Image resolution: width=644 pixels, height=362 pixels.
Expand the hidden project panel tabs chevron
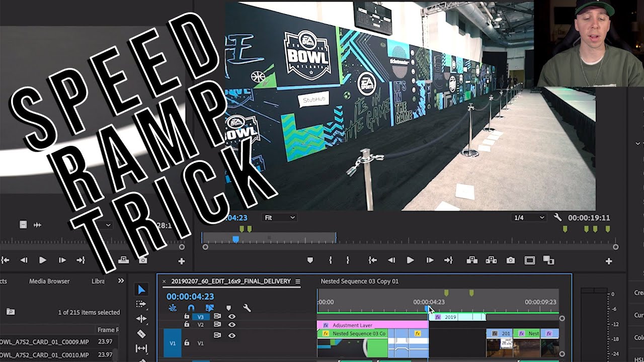point(121,281)
